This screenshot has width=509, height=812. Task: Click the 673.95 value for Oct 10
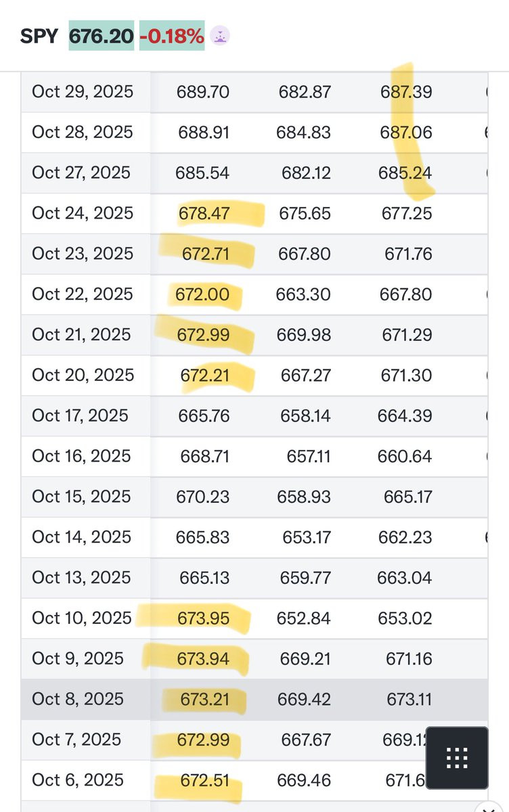coord(204,618)
